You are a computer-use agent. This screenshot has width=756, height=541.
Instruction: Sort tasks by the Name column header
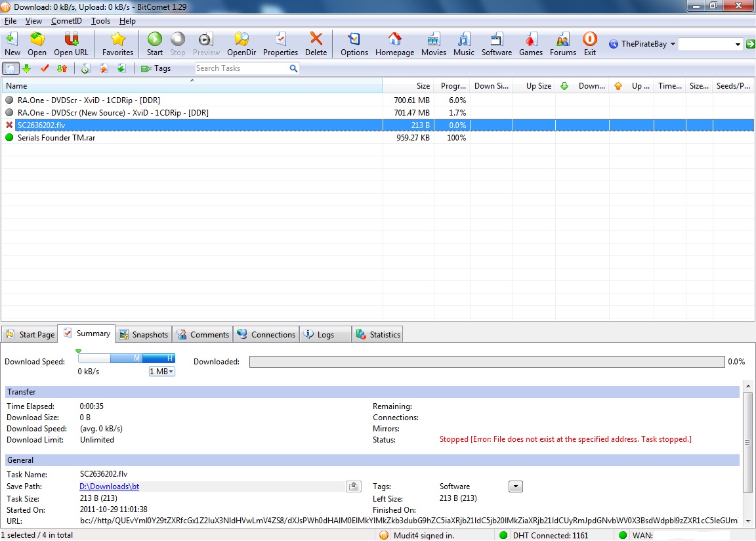192,86
